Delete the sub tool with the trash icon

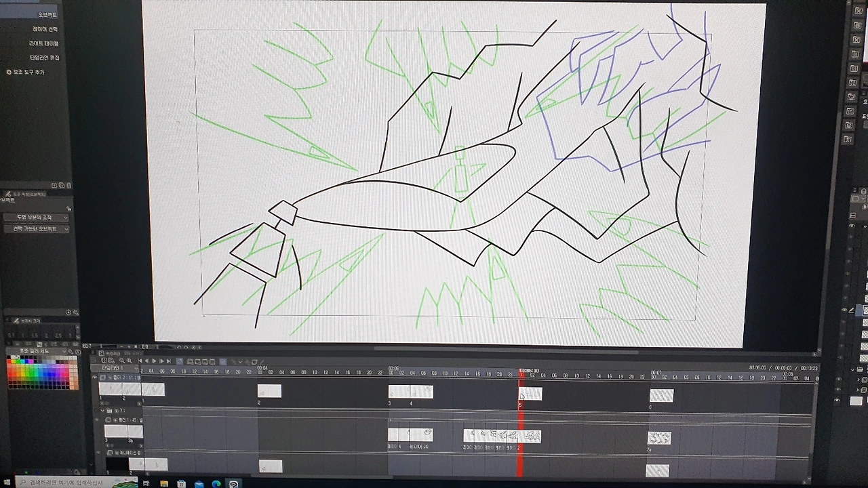[x=68, y=185]
